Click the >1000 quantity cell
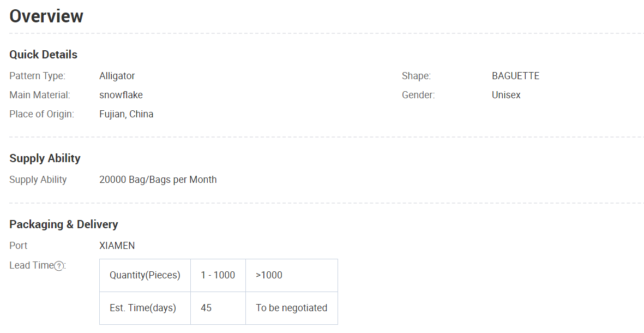This screenshot has width=644, height=333. tap(292, 276)
